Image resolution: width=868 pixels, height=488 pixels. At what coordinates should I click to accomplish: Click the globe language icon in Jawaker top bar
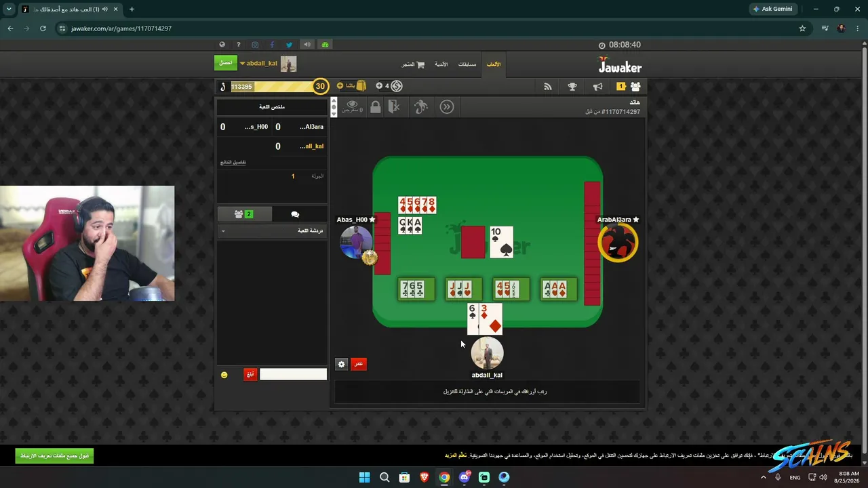[x=222, y=45]
